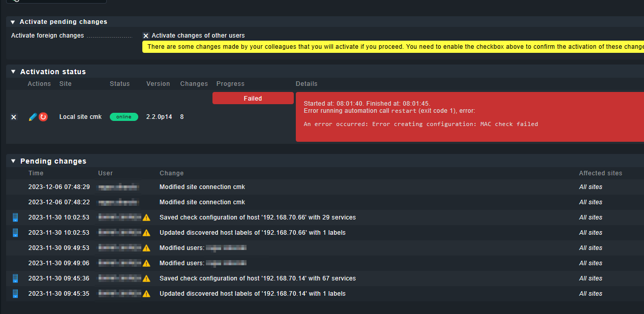Click the red restart icon for Local site cmk
Image resolution: width=644 pixels, height=314 pixels.
(x=43, y=117)
